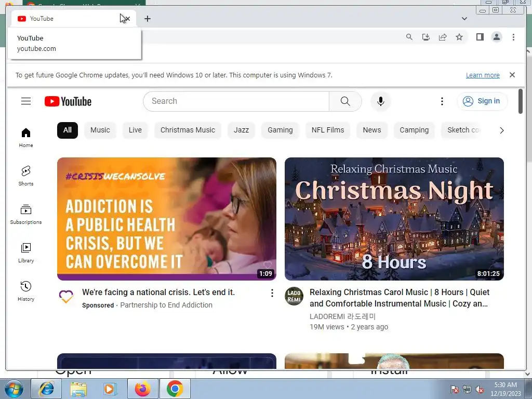Open the Christmas Night video thumbnail

click(x=394, y=219)
